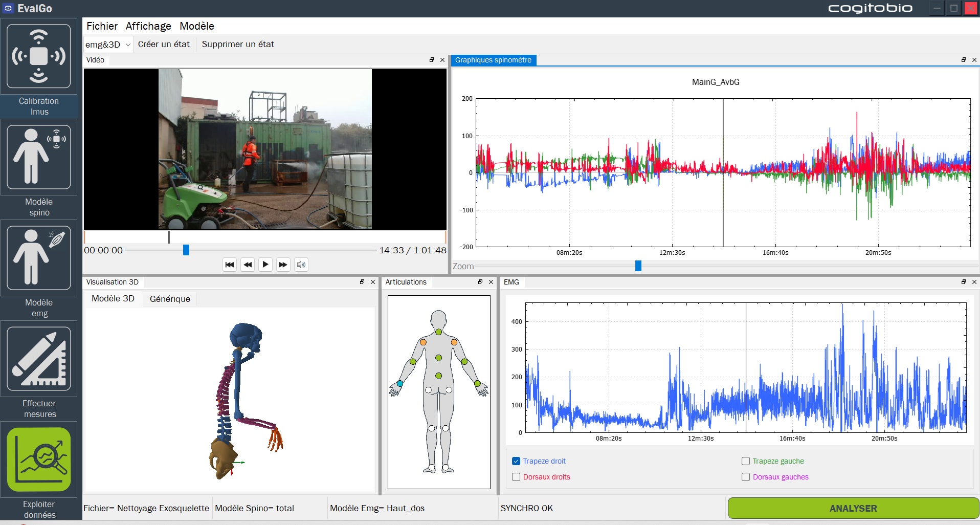This screenshot has width=980, height=525.
Task: Mute the video with speaker icon
Action: [x=301, y=265]
